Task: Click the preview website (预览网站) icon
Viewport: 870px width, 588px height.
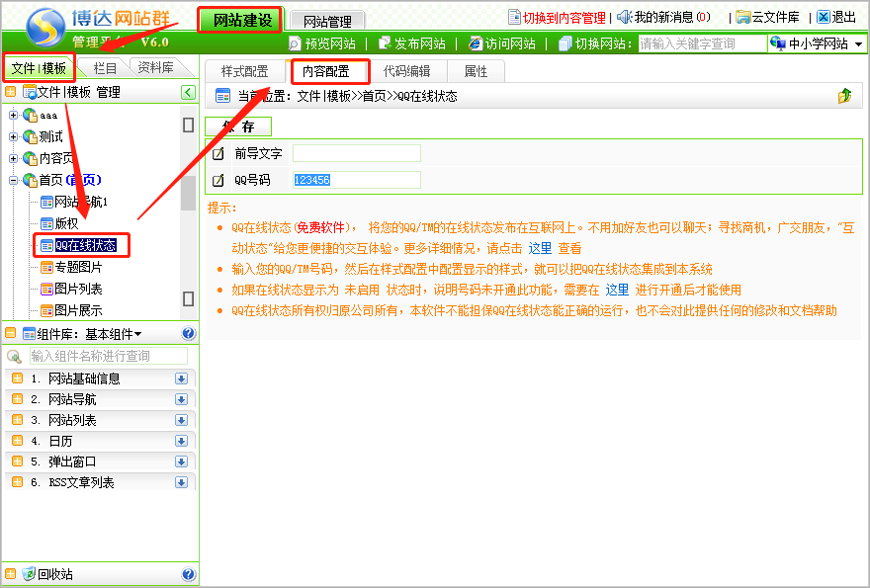Action: [295, 43]
